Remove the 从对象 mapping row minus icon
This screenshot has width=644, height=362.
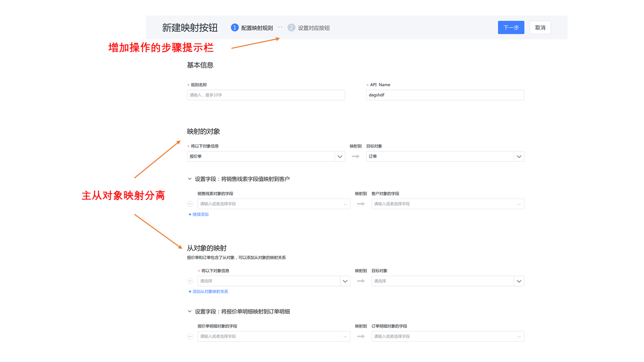point(190,281)
